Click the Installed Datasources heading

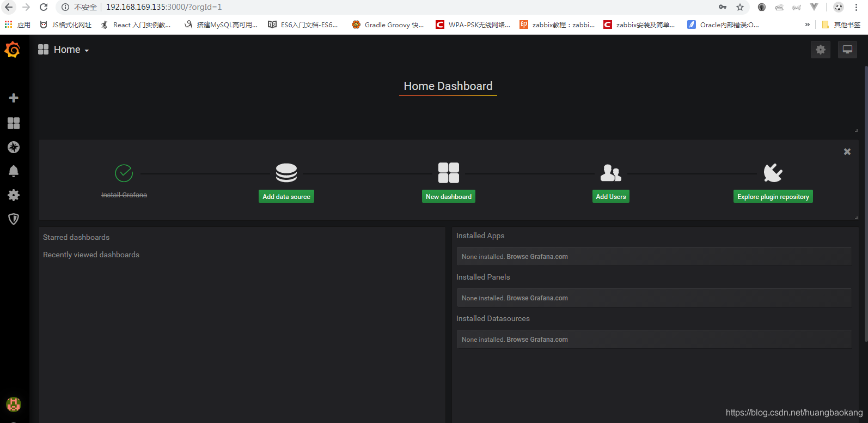(x=493, y=318)
